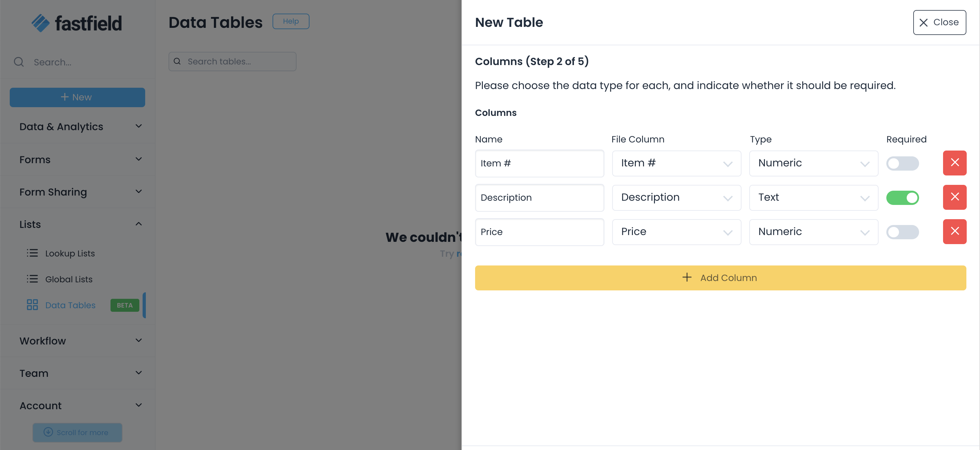Click the Lookup Lists list icon
The image size is (980, 450).
click(32, 253)
